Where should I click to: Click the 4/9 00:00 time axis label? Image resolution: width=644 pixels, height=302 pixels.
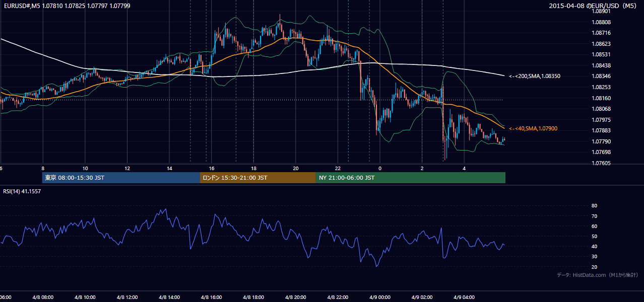click(380, 297)
